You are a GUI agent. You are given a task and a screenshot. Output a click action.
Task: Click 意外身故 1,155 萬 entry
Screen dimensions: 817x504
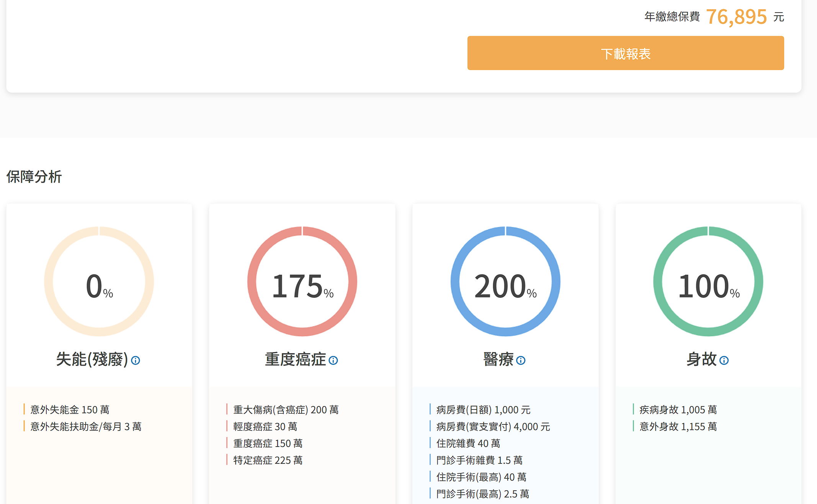(678, 427)
